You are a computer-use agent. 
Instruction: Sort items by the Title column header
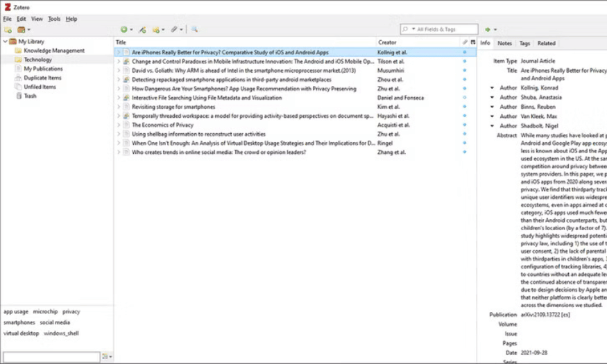[246, 42]
